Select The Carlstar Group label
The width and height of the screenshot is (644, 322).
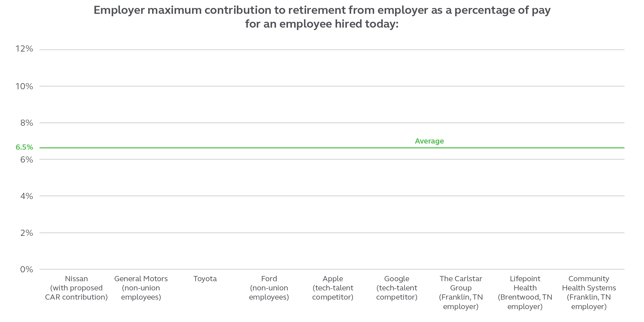(461, 292)
